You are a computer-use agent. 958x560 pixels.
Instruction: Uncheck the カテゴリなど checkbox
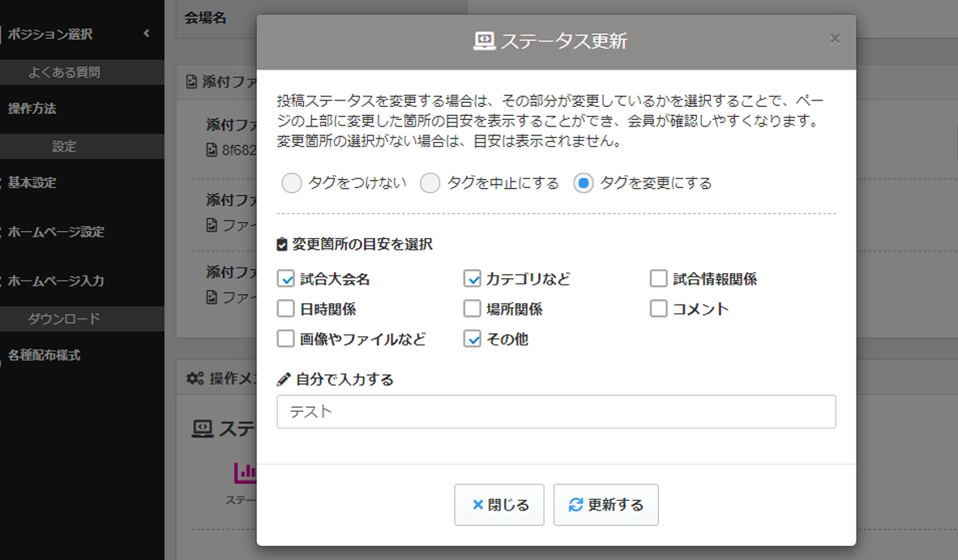[x=473, y=279]
